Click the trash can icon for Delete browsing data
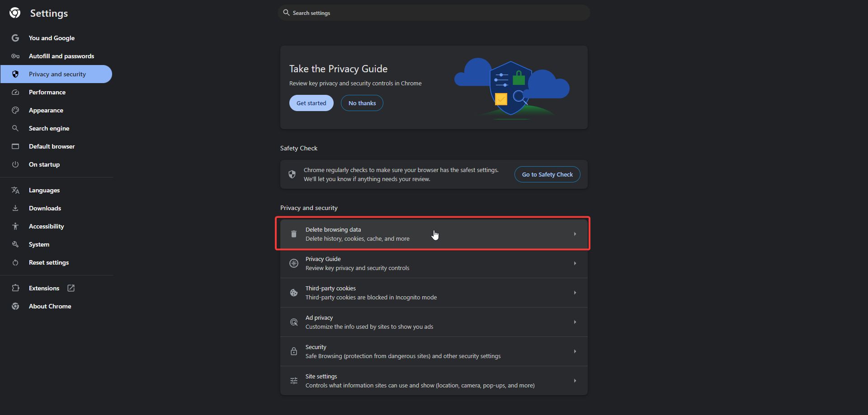The height and width of the screenshot is (415, 868). click(294, 234)
